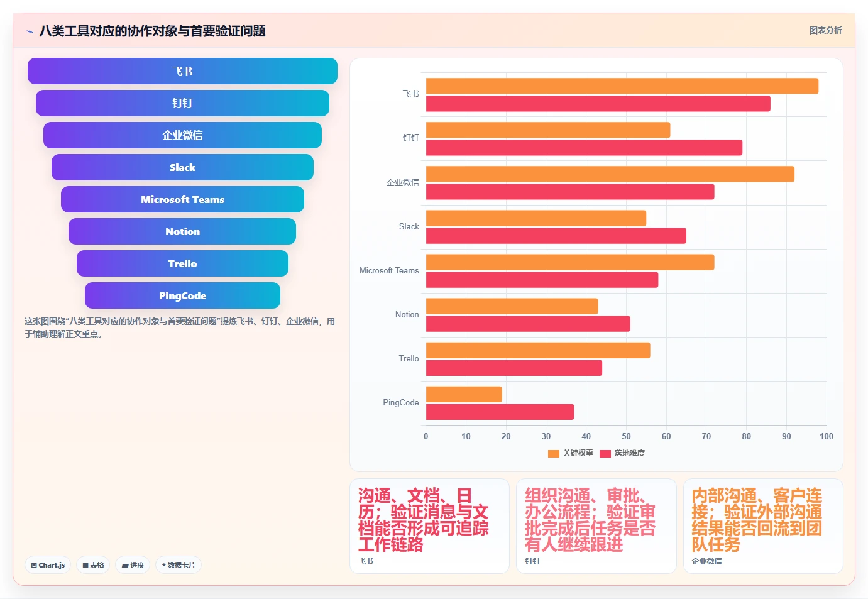Click the orange Slack chart bar
868x599 pixels.
(536, 218)
